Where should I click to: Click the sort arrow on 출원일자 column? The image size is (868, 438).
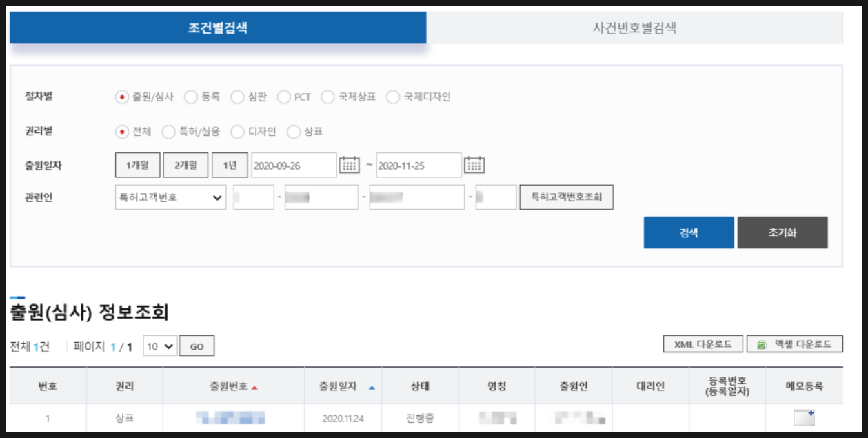pyautogui.click(x=371, y=388)
